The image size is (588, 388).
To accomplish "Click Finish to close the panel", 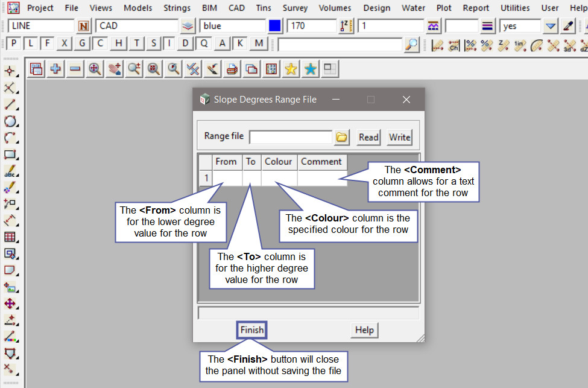I will tap(251, 330).
